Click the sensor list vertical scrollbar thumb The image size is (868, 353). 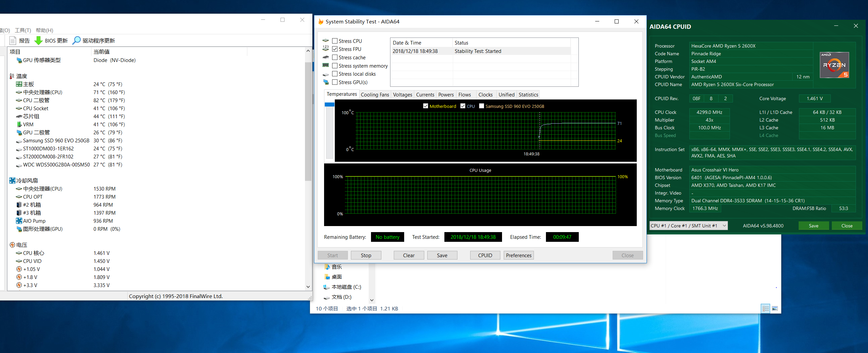[308, 121]
